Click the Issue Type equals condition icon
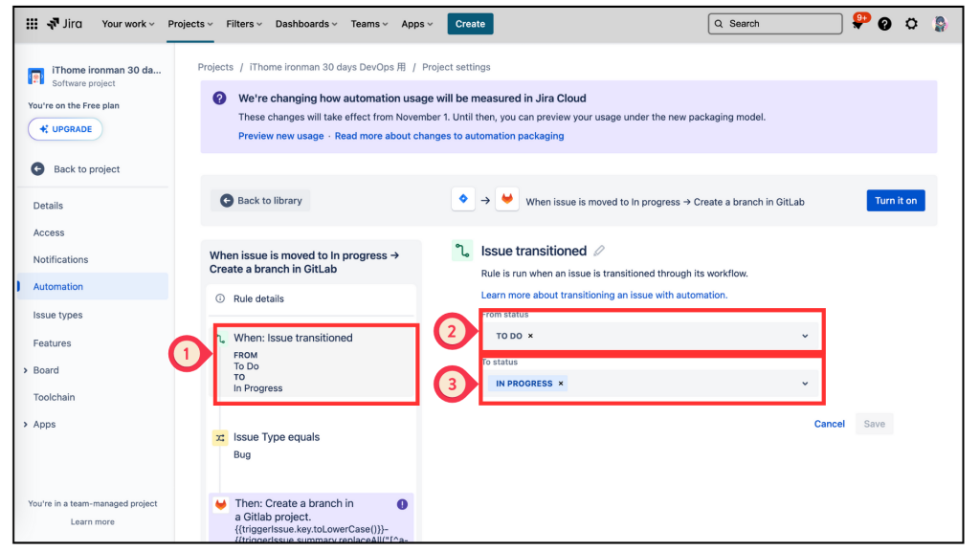980x551 pixels. [x=220, y=438]
